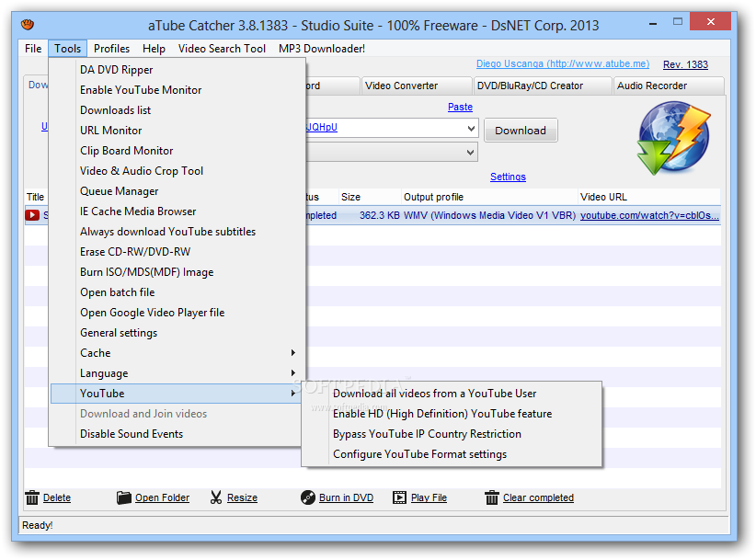Open the URL combo box dropdown arrow
Screen dimensions: 756x560
click(x=471, y=128)
